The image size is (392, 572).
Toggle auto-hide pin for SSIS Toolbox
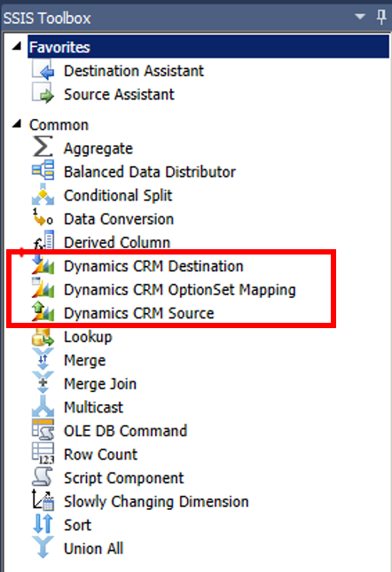coord(381,17)
